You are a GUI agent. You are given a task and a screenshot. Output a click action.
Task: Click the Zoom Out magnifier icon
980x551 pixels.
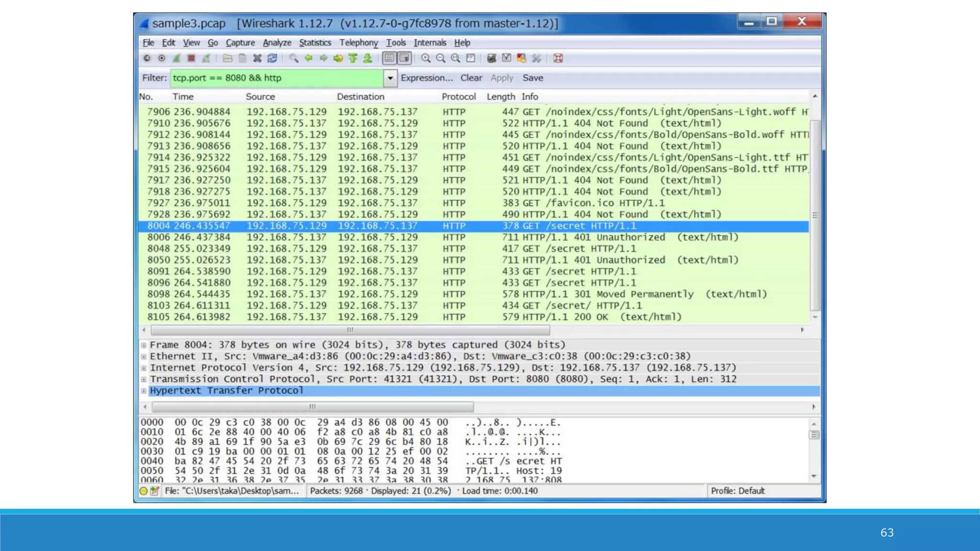tap(441, 58)
